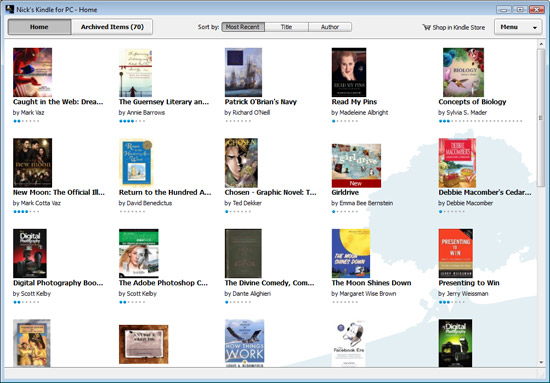Open the Presenting to Win book cover
550x383 pixels.
click(455, 253)
